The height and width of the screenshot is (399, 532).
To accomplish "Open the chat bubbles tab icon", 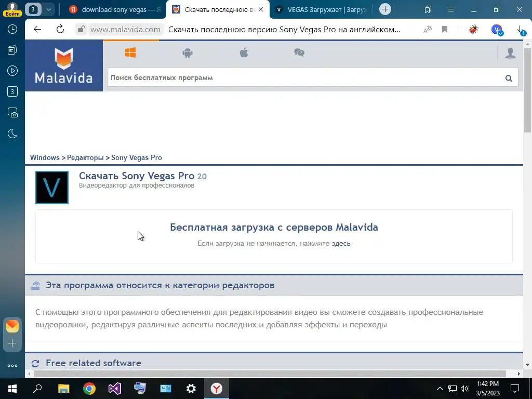I will coord(299,52).
